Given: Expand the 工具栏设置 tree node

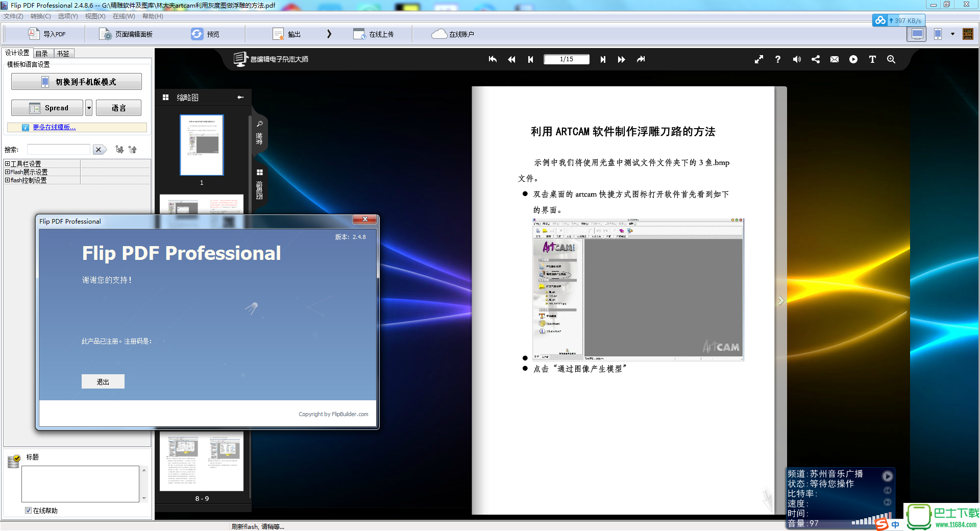Looking at the screenshot, I should pyautogui.click(x=7, y=164).
